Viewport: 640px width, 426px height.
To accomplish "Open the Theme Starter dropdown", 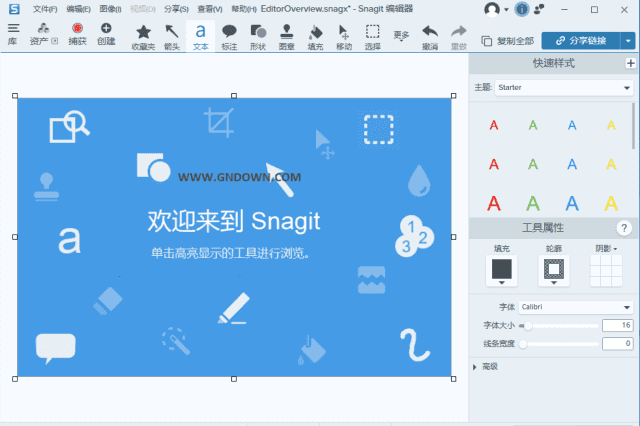I will click(x=564, y=87).
